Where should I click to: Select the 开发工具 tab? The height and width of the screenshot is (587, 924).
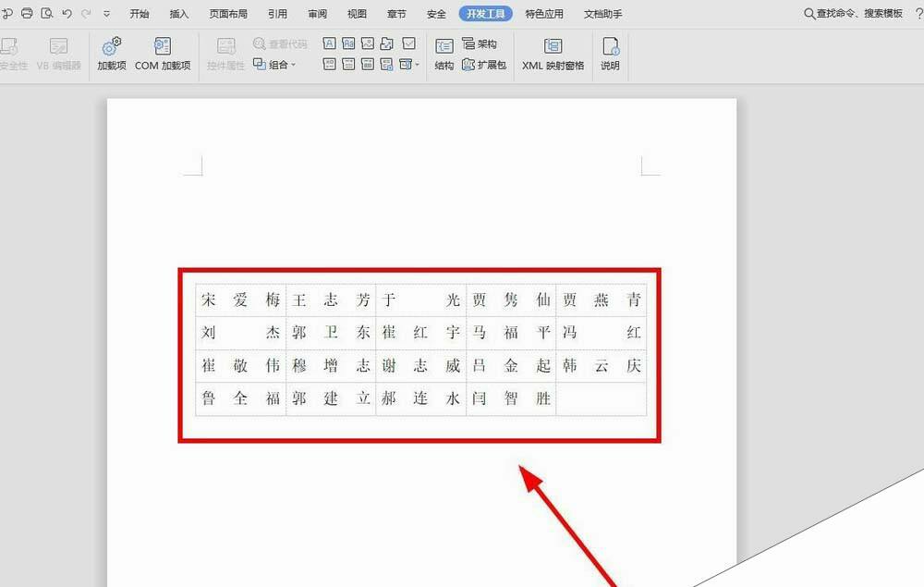[486, 14]
